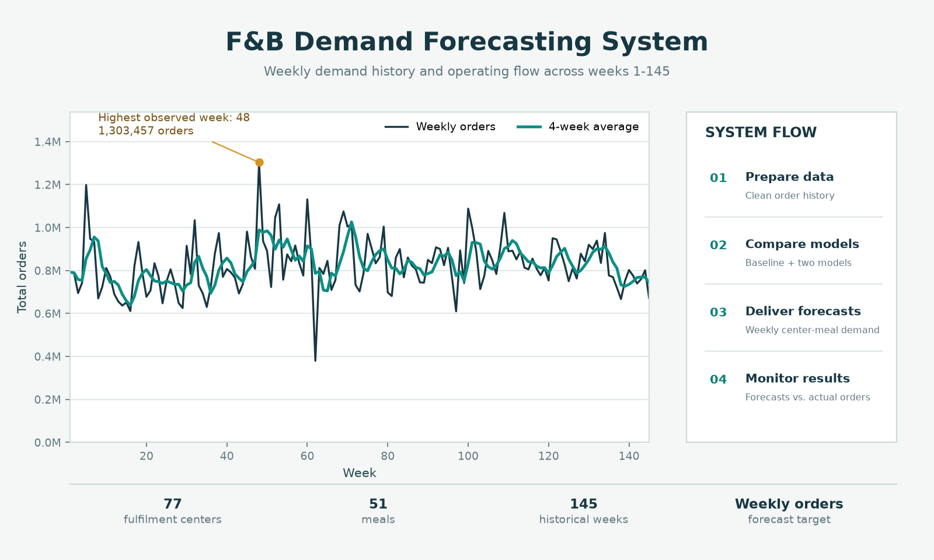Screen dimensions: 934x560
Task: Click step number "03" in System Flow
Action: pos(719,312)
